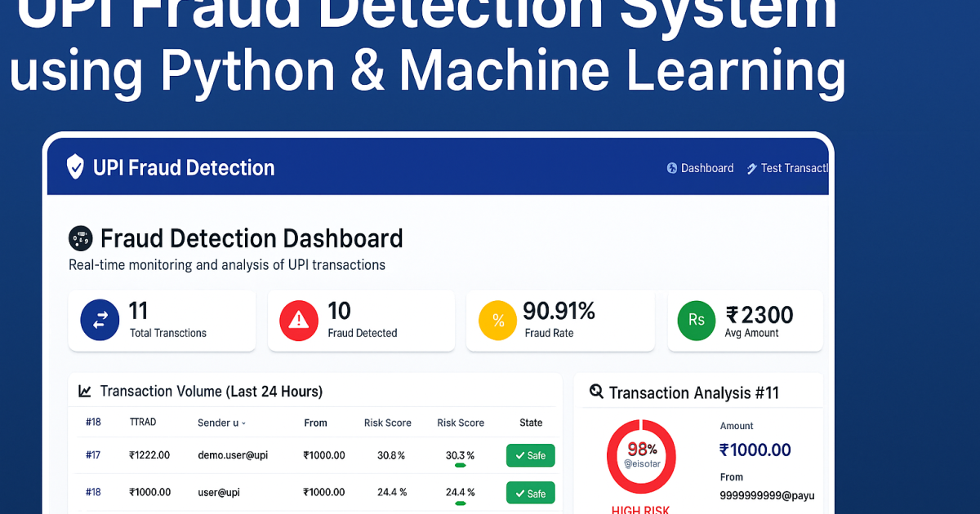Click the Safe badge on row #17
This screenshot has width=980, height=514.
[x=530, y=455]
